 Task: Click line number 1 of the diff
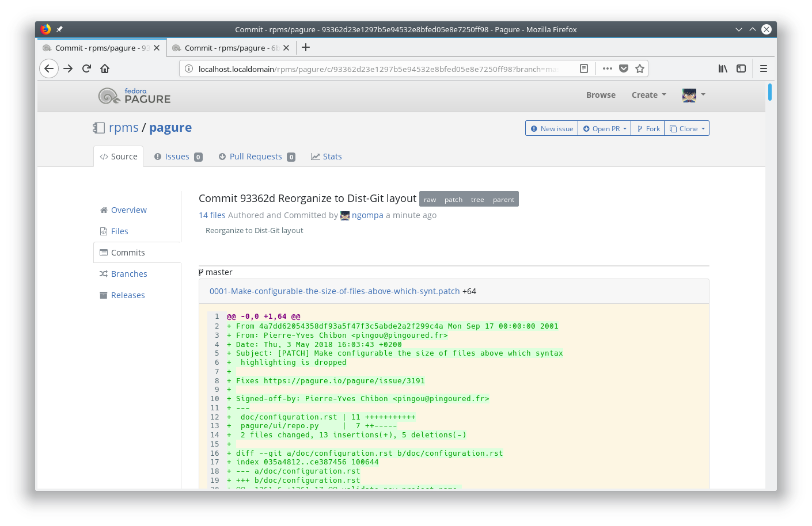click(x=217, y=317)
